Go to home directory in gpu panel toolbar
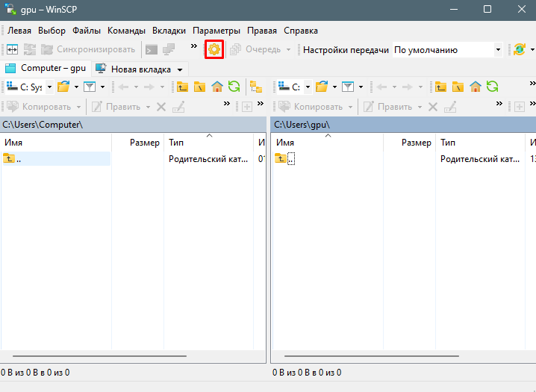536x392 pixels. [x=476, y=87]
